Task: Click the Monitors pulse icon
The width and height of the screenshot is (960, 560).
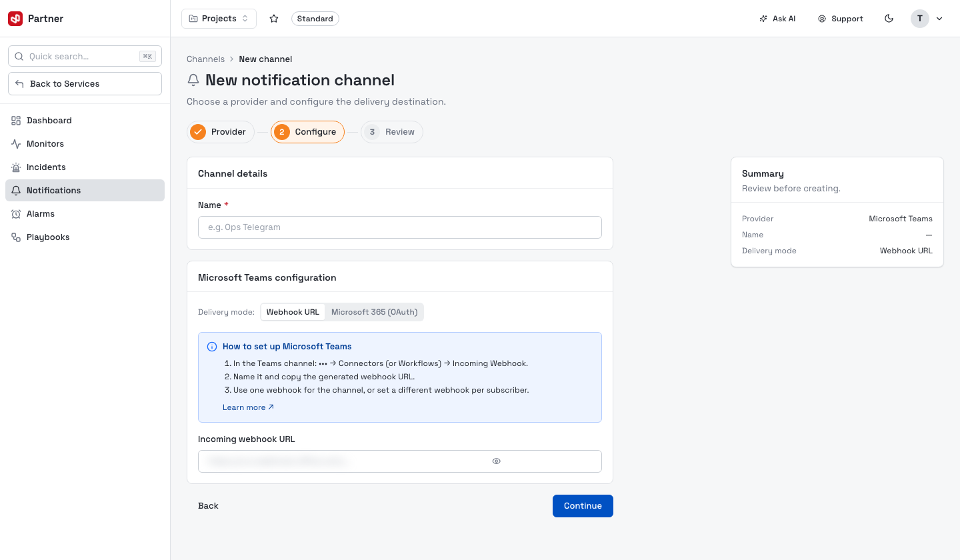Action: click(x=16, y=144)
